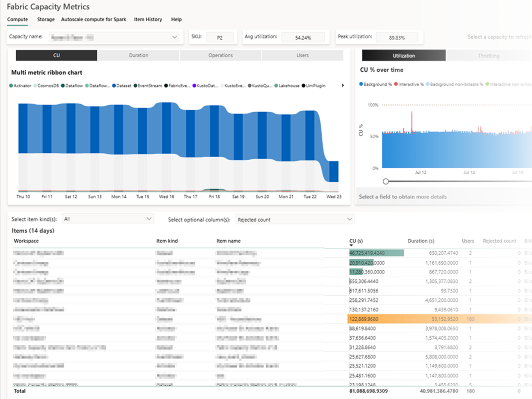The width and height of the screenshot is (532, 399).
Task: Click the 4,651,200.0000 duration cell
Action: coord(442,300)
